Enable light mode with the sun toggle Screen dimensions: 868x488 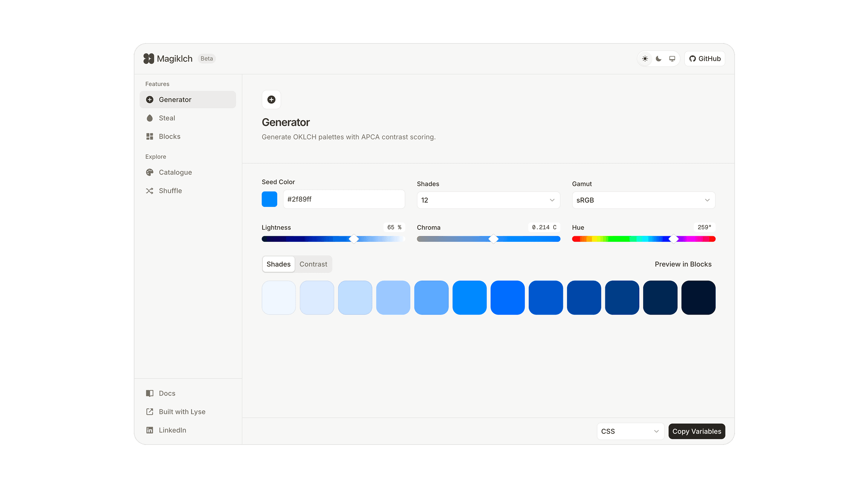point(645,58)
